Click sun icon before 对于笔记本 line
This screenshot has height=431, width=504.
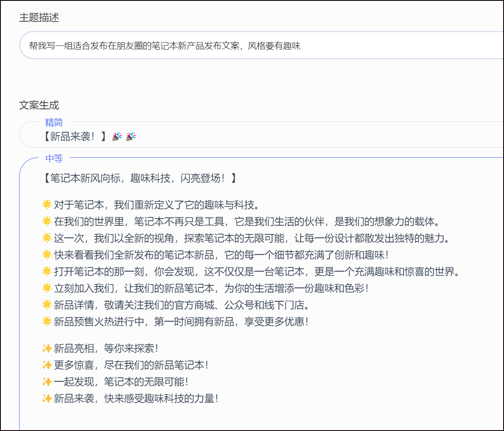tap(47, 204)
